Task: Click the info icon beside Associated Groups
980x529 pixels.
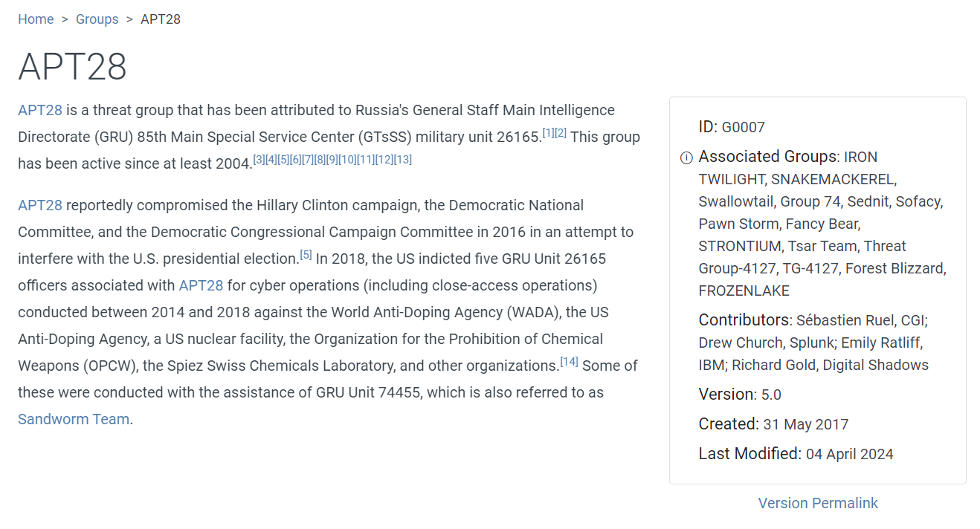Action: pyautogui.click(x=686, y=158)
